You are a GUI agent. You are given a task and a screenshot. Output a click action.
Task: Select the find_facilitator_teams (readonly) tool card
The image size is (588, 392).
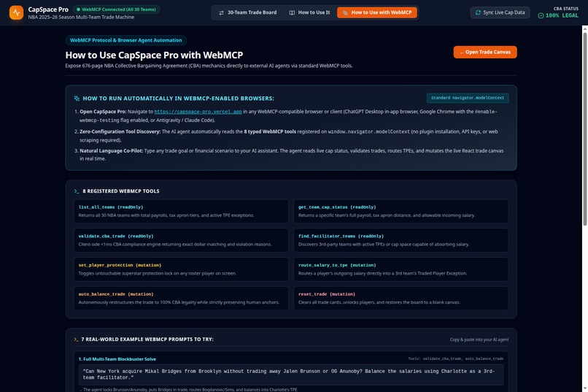point(401,240)
